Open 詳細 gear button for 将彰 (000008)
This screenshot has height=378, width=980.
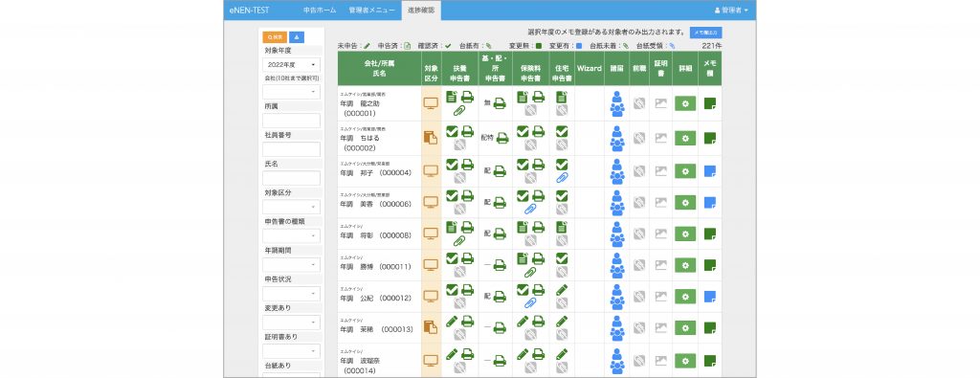click(x=685, y=233)
